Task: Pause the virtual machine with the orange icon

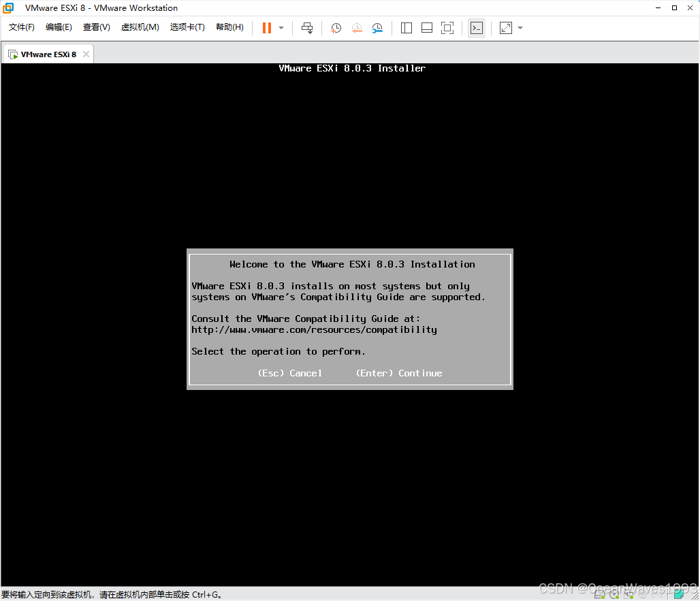Action: [266, 28]
